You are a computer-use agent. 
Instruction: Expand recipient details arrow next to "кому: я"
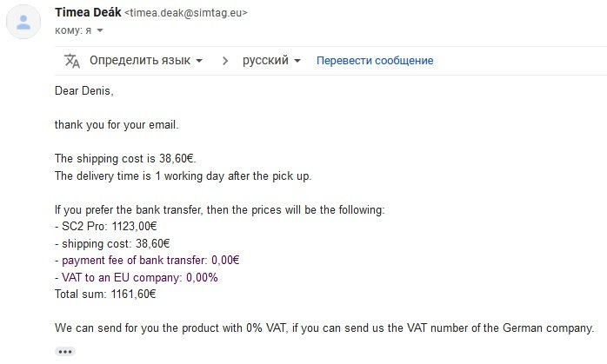click(100, 30)
